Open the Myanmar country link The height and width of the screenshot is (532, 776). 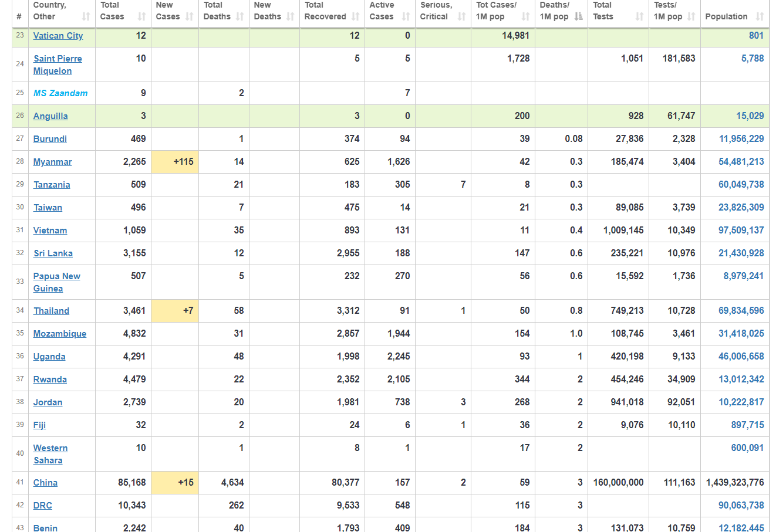coord(53,162)
